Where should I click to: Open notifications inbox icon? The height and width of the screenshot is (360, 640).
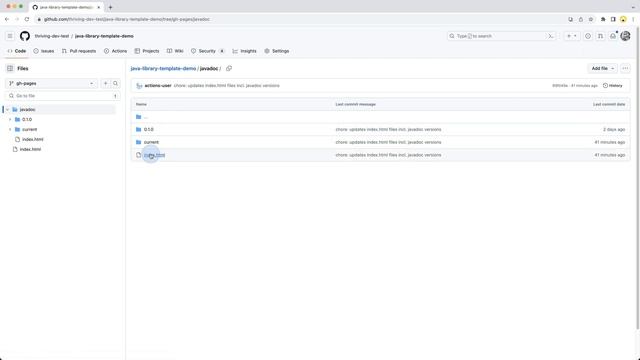pyautogui.click(x=613, y=36)
